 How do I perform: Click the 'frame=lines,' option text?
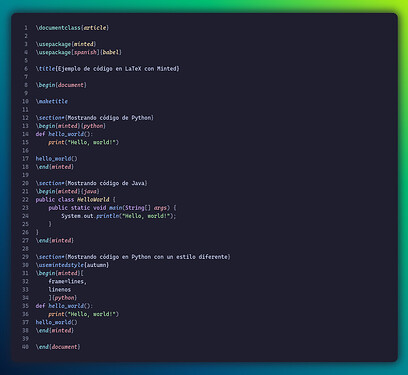point(68,281)
